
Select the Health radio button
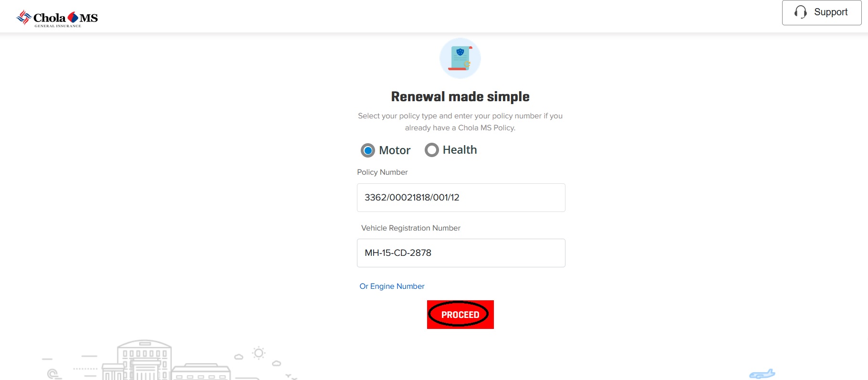[432, 150]
